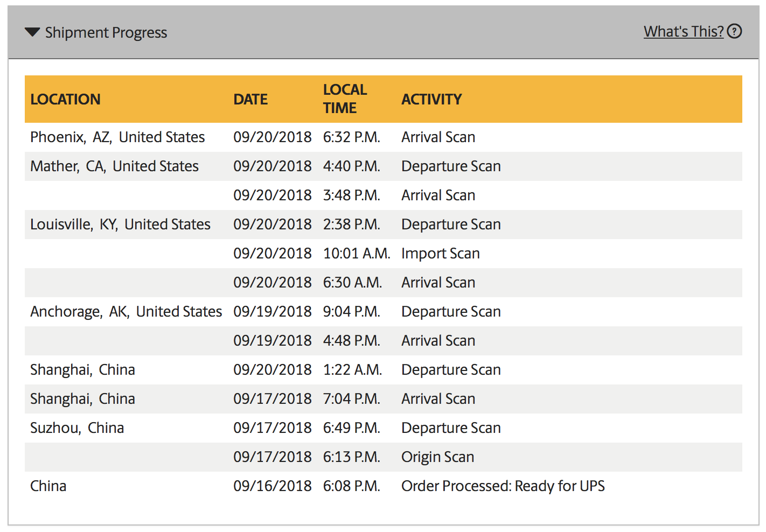
Task: Click the Origin Scan activity
Action: (437, 457)
